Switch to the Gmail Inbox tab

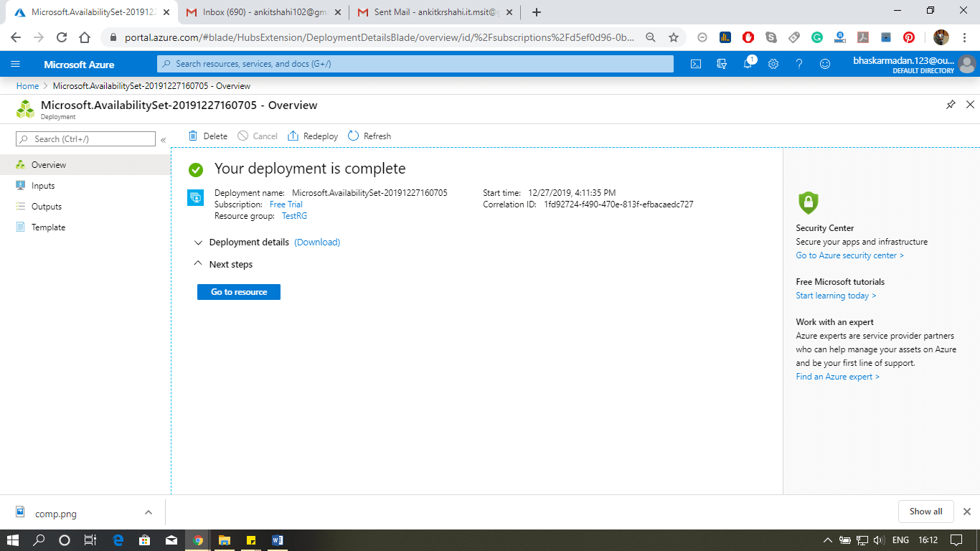pyautogui.click(x=263, y=12)
